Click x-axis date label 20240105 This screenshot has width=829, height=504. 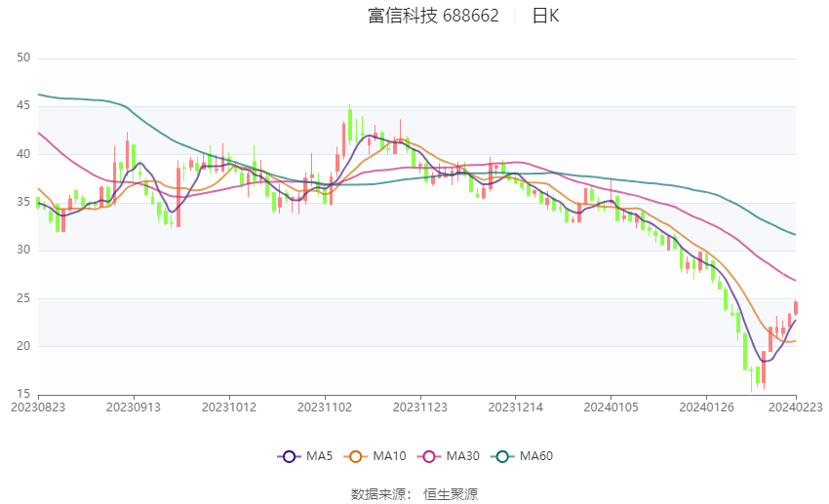click(612, 407)
